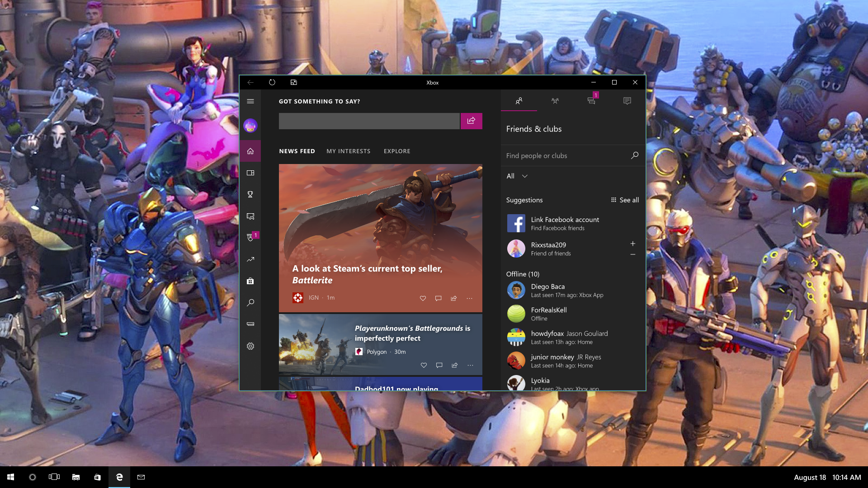Open more options on Battlegrounds article
Viewport: 868px width, 488px height.
pyautogui.click(x=471, y=365)
